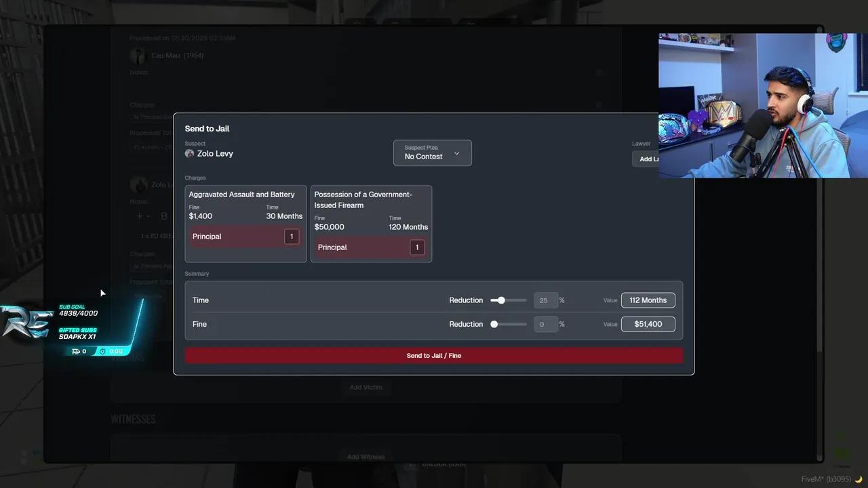
Task: Click the Fine reduction percent field showing 0
Action: coord(546,325)
